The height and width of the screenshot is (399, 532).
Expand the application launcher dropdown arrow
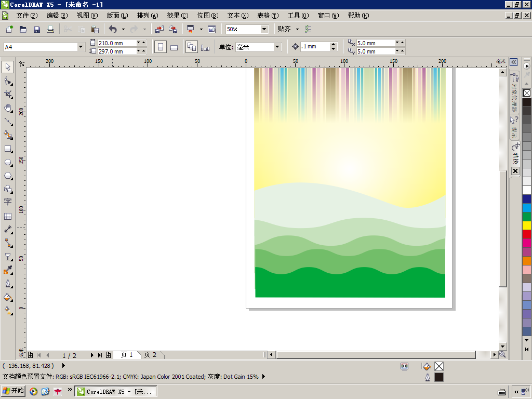(201, 29)
